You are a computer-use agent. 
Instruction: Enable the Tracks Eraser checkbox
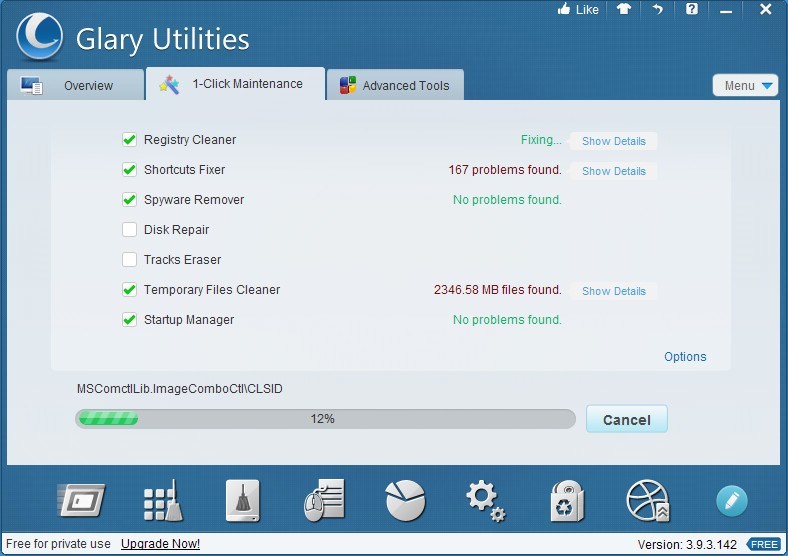pyautogui.click(x=129, y=259)
